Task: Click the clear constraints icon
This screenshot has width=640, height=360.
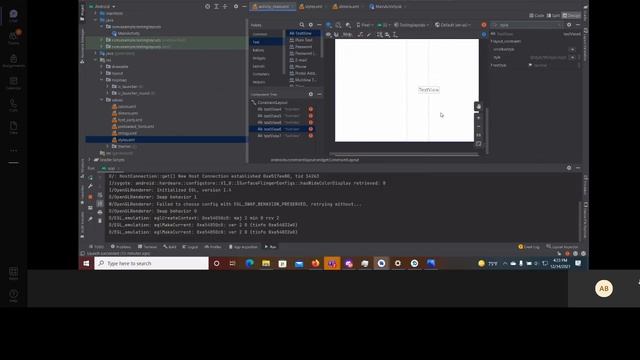Action: [x=360, y=35]
